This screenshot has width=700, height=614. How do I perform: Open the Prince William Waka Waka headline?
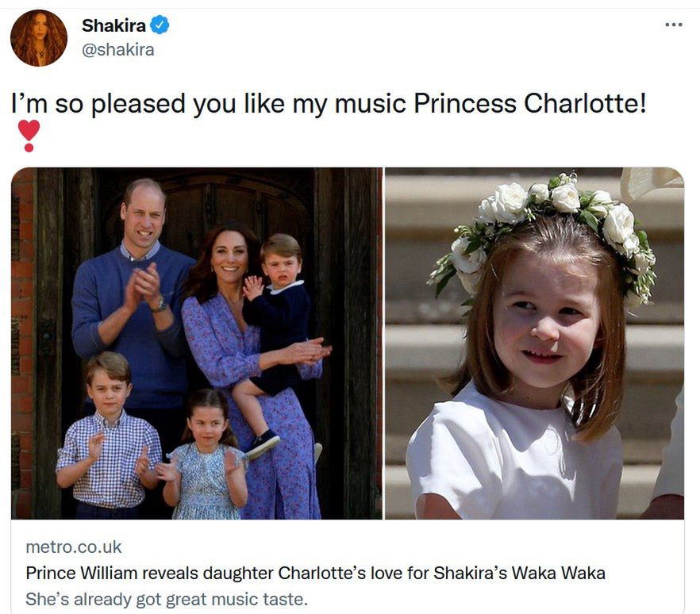click(x=315, y=573)
